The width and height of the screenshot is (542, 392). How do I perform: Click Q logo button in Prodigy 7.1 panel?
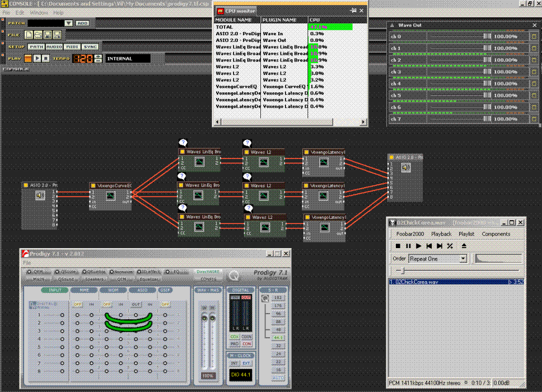point(234,276)
